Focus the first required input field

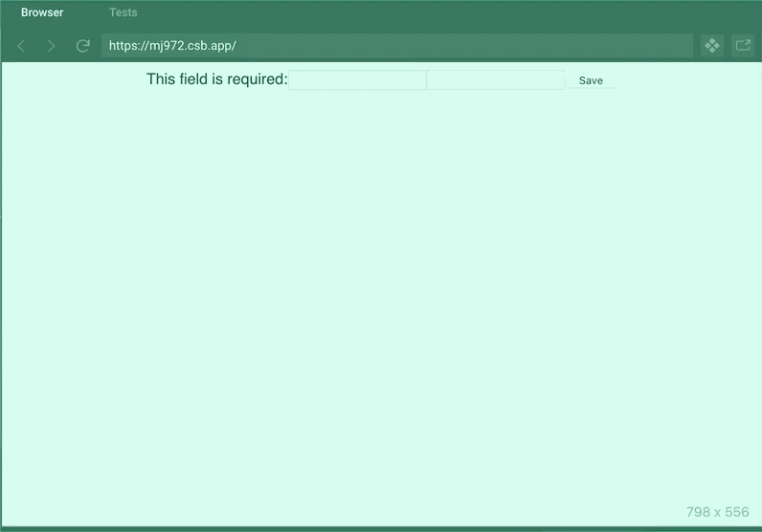tap(357, 80)
